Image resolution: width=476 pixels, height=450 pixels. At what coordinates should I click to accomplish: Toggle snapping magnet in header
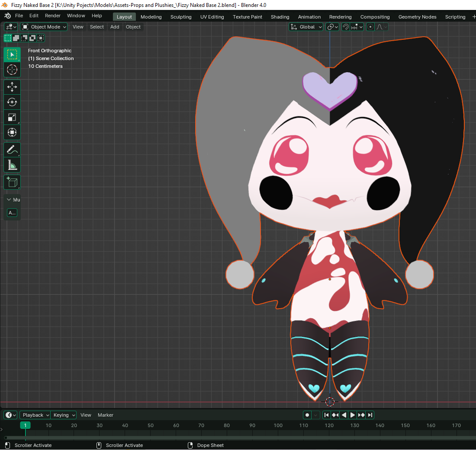point(346,27)
